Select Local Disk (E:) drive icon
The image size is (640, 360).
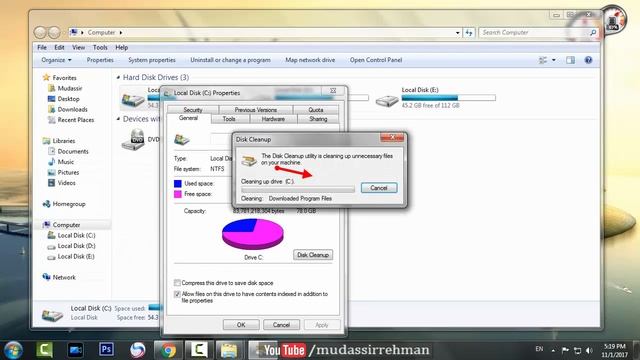pos(387,100)
